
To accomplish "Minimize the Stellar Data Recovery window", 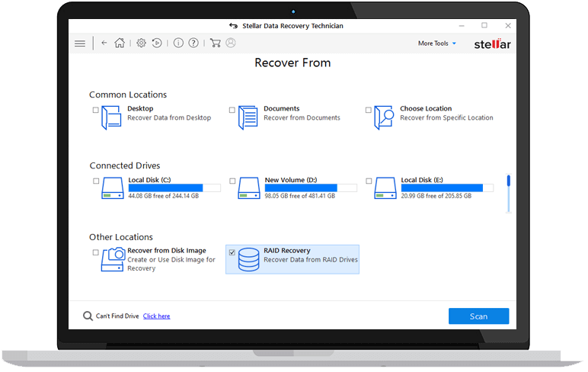I will [462, 26].
